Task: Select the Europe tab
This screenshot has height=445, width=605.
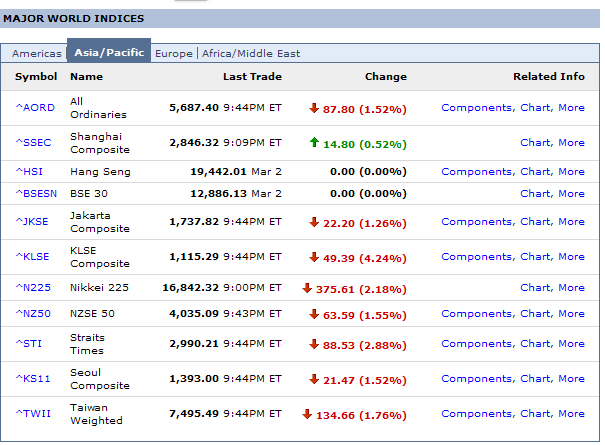Action: 173,53
